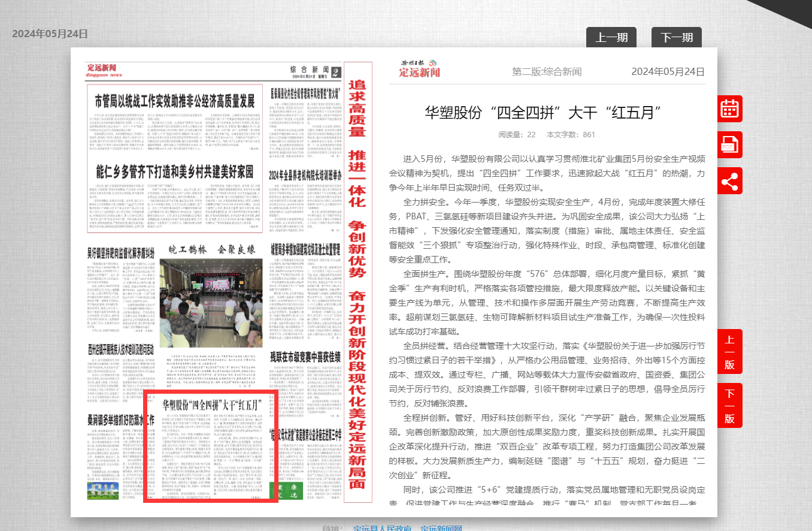
Task: Open the 定远县人民政府 link
Action: tap(383, 528)
